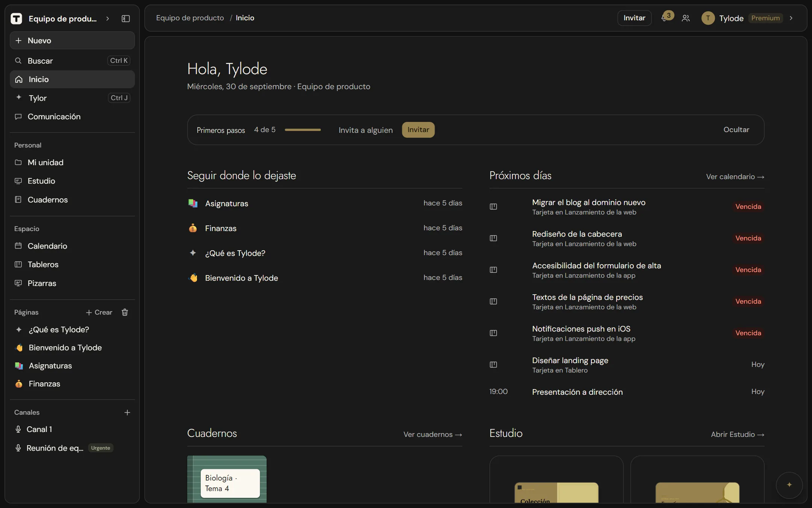Add a new channel with plus icon
The height and width of the screenshot is (508, 812).
point(127,412)
